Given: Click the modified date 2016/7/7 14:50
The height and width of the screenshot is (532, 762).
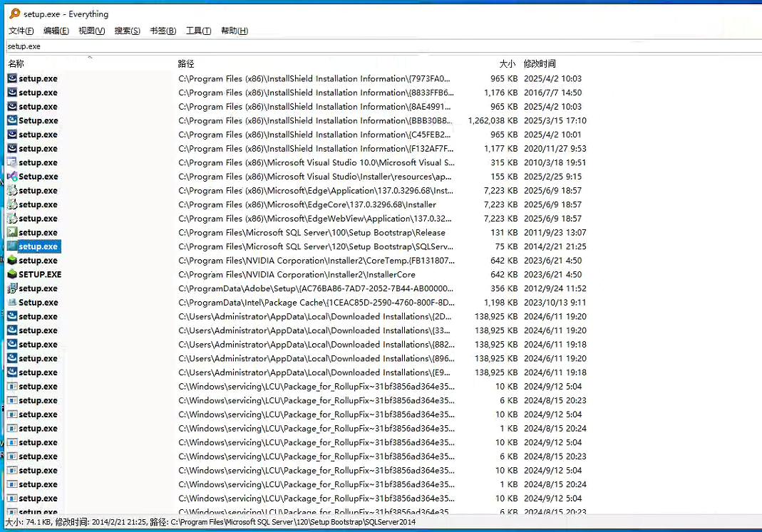Looking at the screenshot, I should (x=552, y=92).
